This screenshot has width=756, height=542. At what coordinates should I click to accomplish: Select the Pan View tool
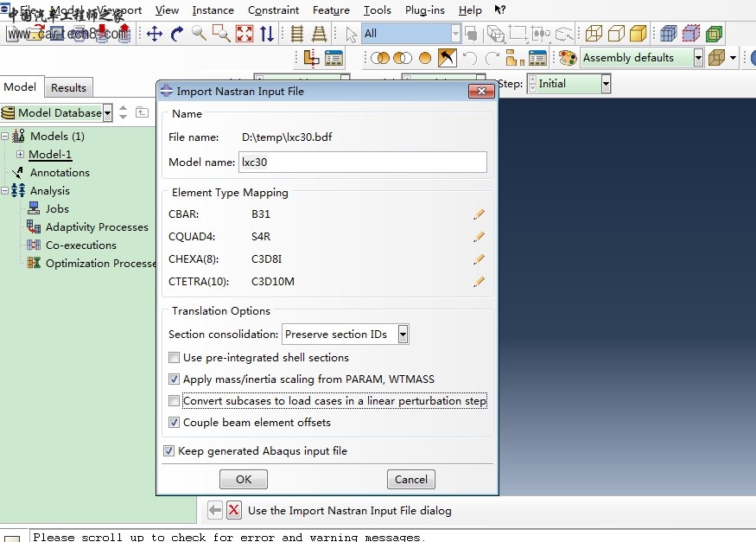click(x=155, y=34)
